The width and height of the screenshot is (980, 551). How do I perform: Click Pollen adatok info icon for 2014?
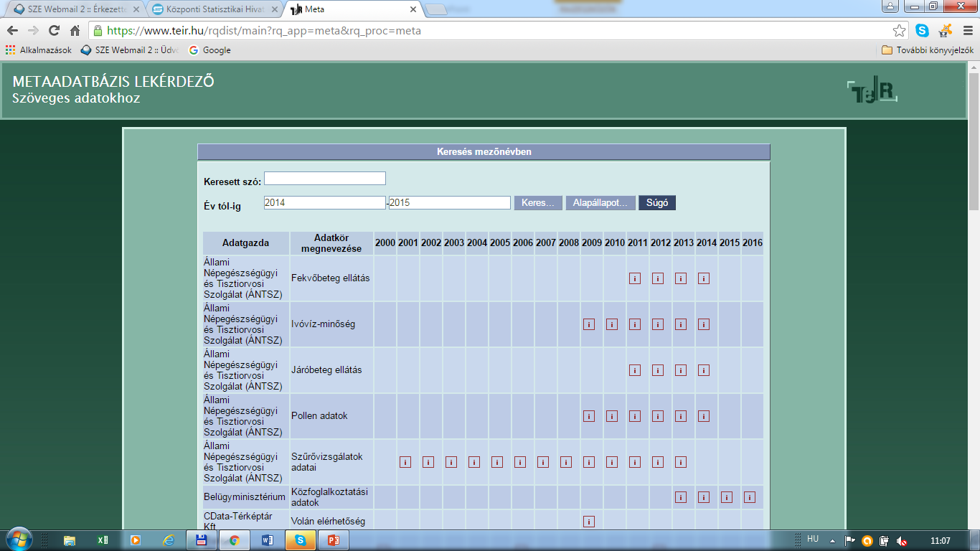pyautogui.click(x=704, y=416)
